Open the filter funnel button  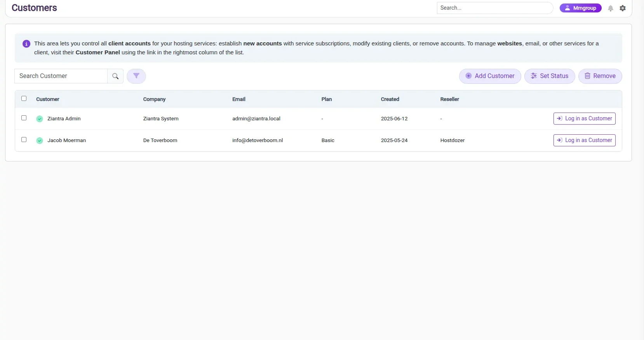(x=136, y=76)
